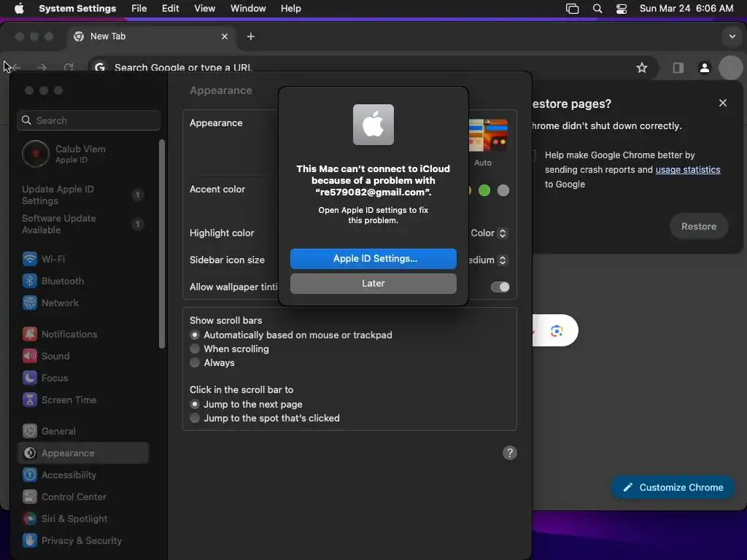
Task: Open the File menu
Action: click(139, 9)
